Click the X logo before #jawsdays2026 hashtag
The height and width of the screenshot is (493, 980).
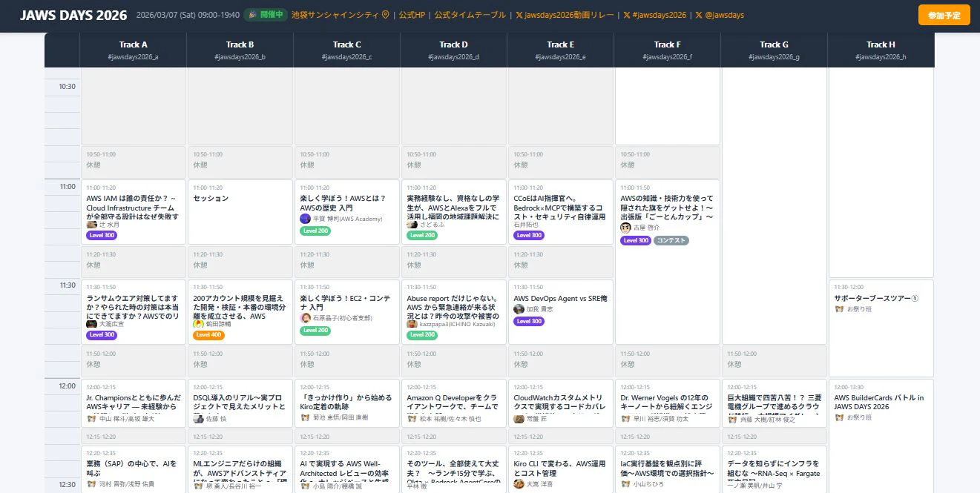click(627, 15)
